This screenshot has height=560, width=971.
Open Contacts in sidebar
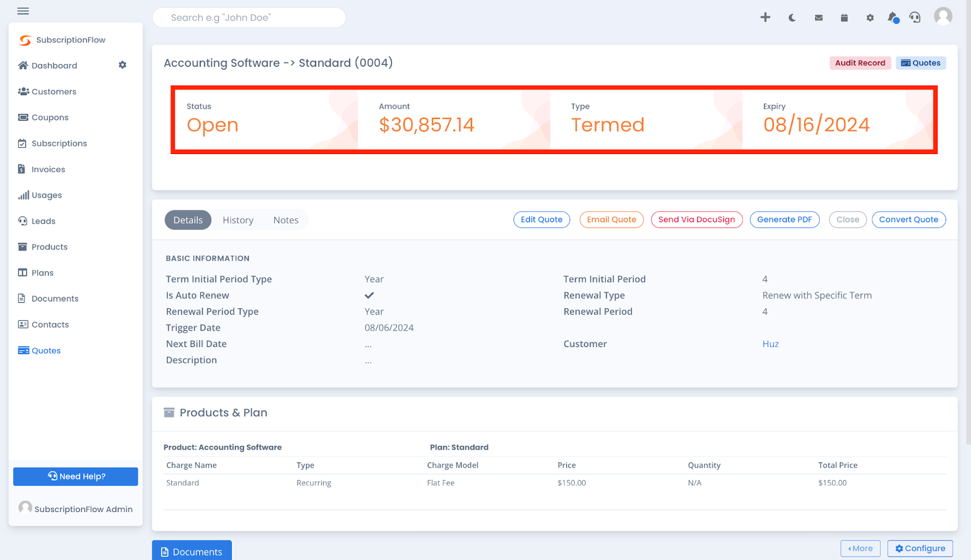pos(43,325)
